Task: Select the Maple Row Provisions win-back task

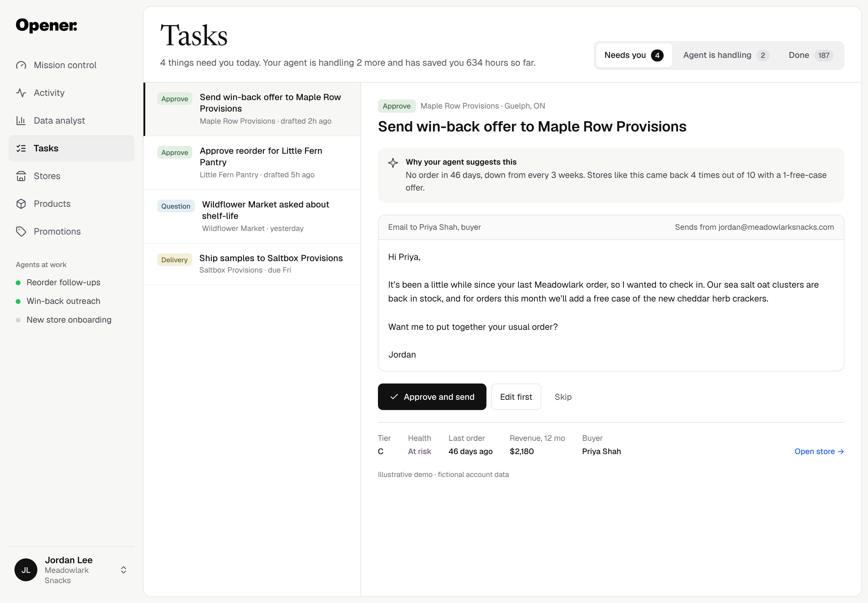Action: [x=252, y=109]
